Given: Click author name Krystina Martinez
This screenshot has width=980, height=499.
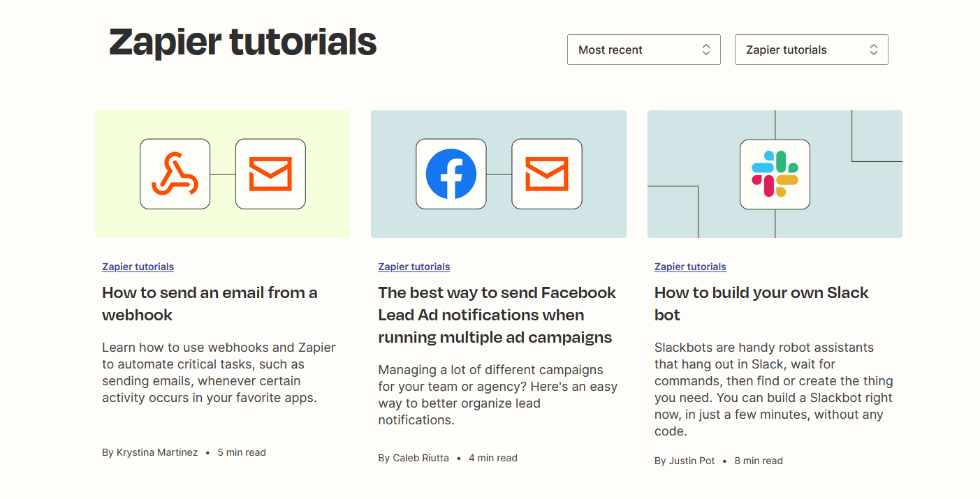Looking at the screenshot, I should pos(157,452).
